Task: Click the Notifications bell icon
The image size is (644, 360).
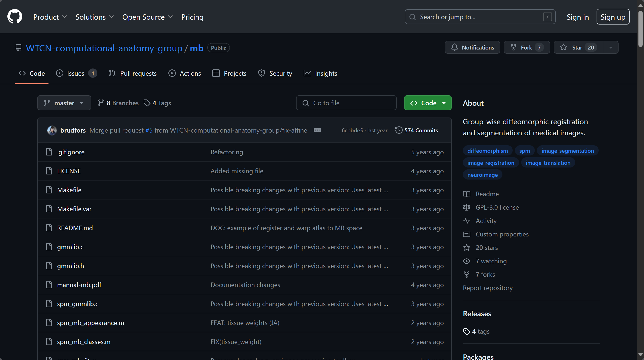Action: pyautogui.click(x=454, y=47)
